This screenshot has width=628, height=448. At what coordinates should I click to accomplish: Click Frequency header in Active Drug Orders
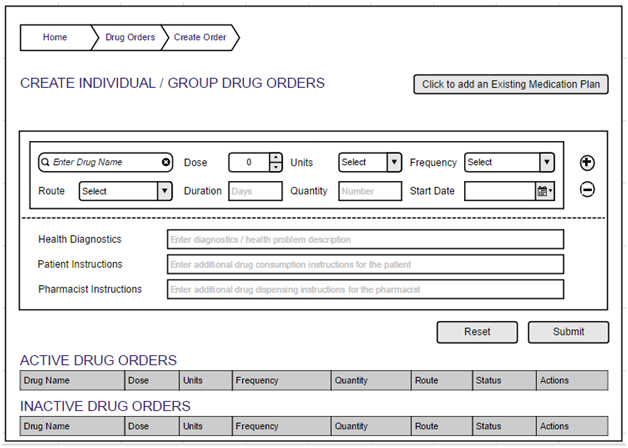pos(282,380)
